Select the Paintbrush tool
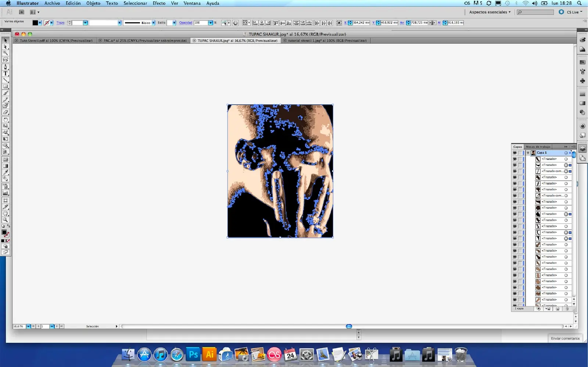The width and height of the screenshot is (588, 367). coord(6,93)
